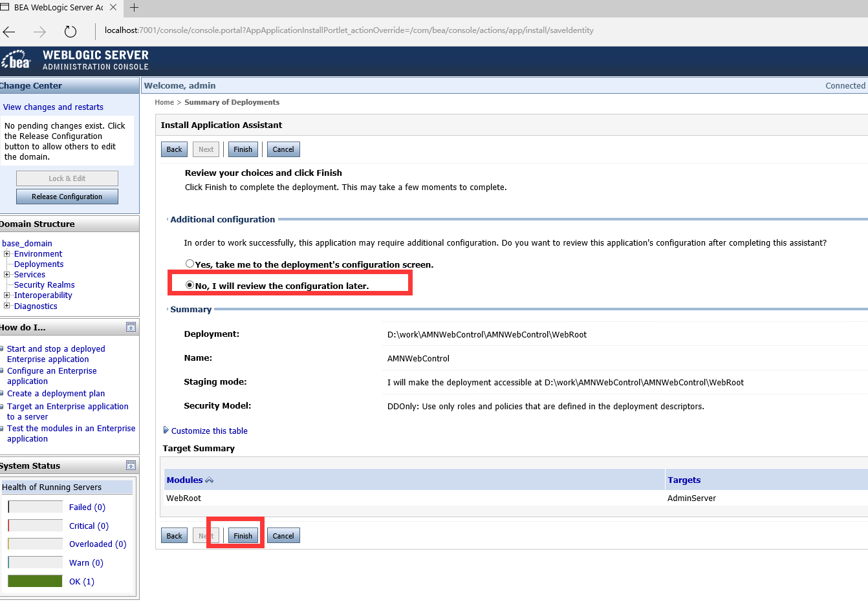Expand the Environment tree node
Screen dimensions: 868x609
[x=7, y=253]
